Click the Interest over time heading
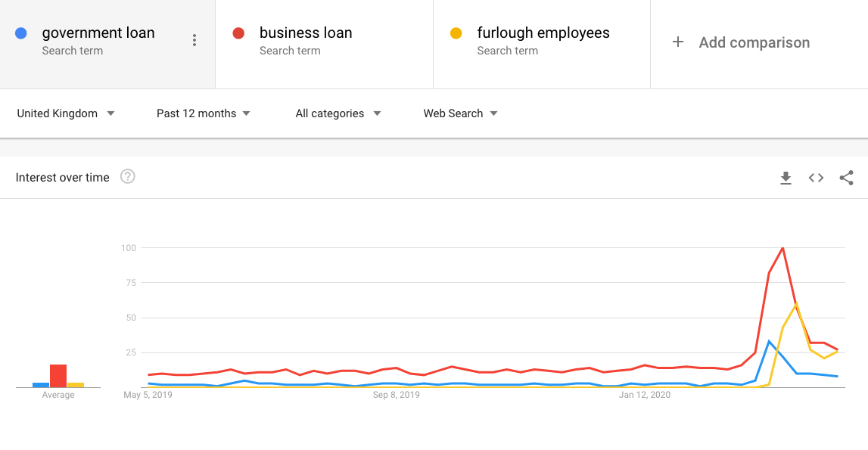Image resolution: width=868 pixels, height=450 pixels. tap(63, 178)
